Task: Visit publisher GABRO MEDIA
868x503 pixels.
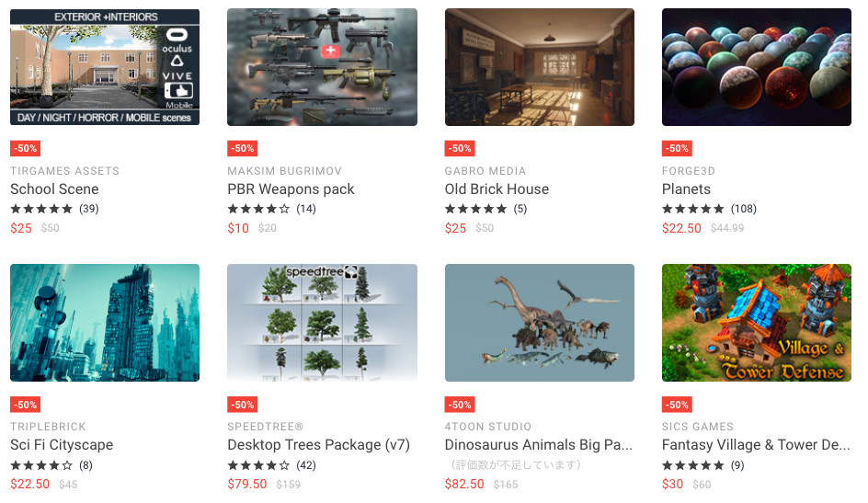Action: [485, 171]
